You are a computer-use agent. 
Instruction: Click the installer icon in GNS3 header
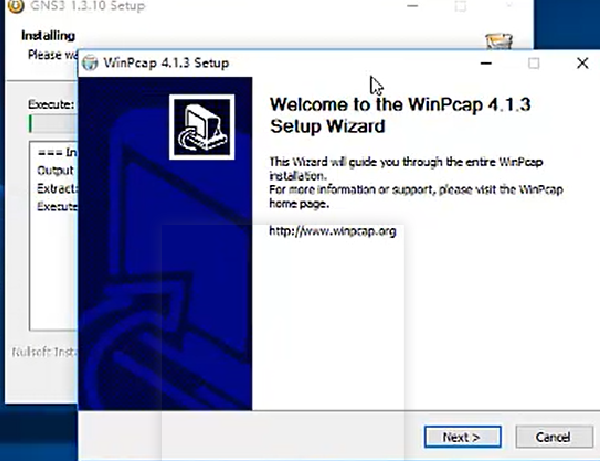(x=499, y=41)
